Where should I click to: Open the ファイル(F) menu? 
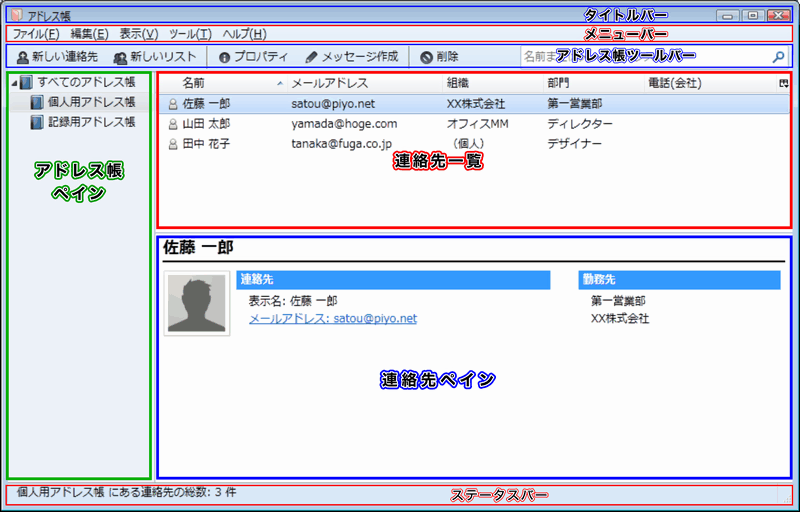pos(36,34)
